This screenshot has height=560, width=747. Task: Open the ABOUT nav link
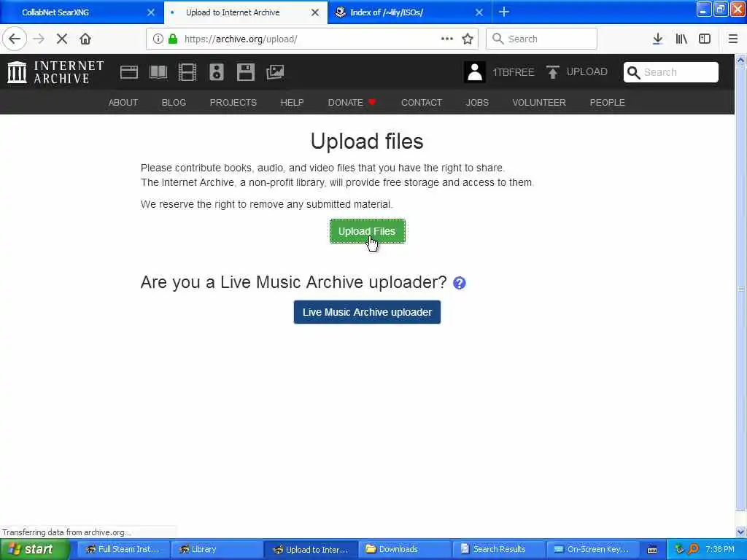tap(123, 102)
